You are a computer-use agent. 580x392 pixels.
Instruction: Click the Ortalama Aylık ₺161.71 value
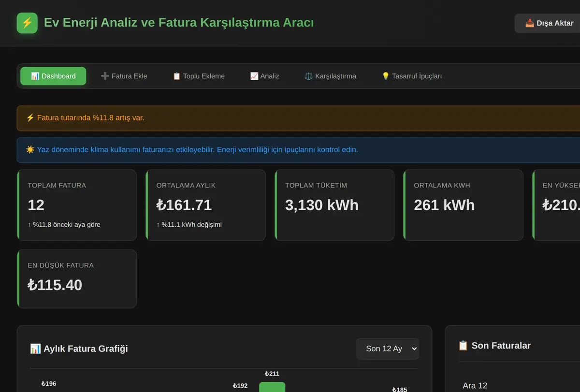(184, 205)
